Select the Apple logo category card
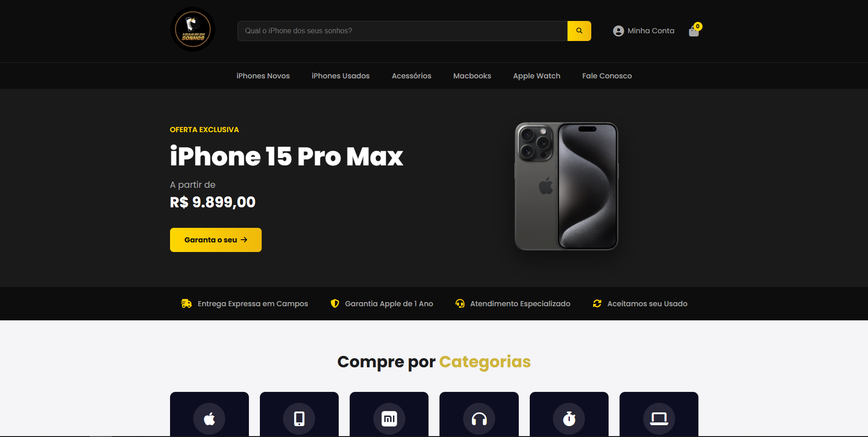The image size is (868, 437). pyautogui.click(x=209, y=414)
